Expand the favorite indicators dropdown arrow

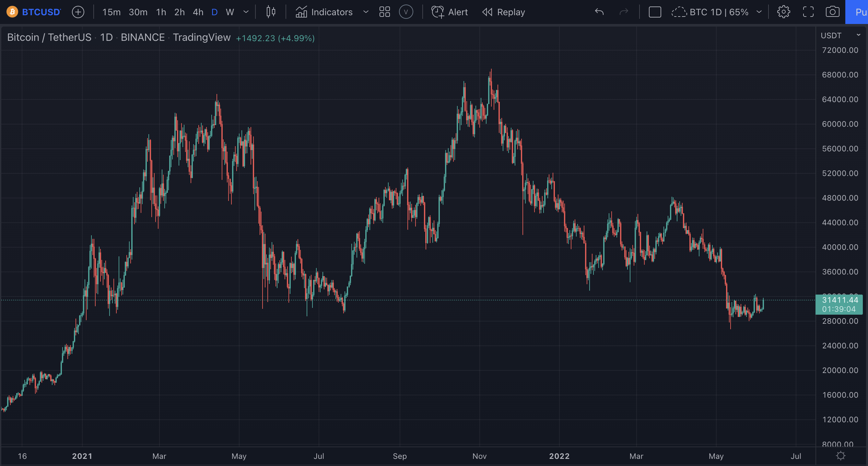tap(366, 12)
